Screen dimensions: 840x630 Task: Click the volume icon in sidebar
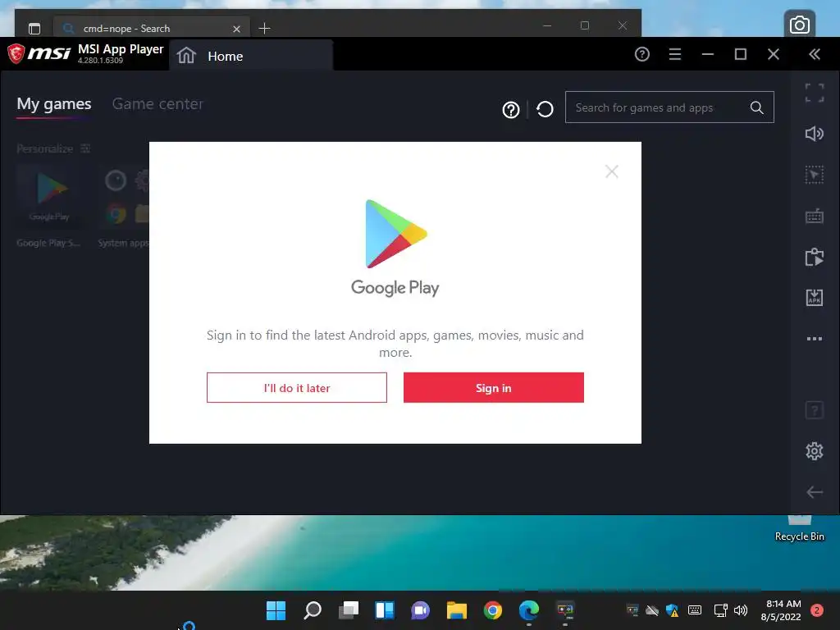tap(815, 134)
